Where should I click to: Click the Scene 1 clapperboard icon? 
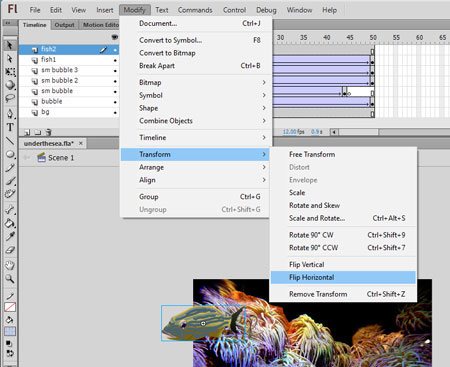41,157
